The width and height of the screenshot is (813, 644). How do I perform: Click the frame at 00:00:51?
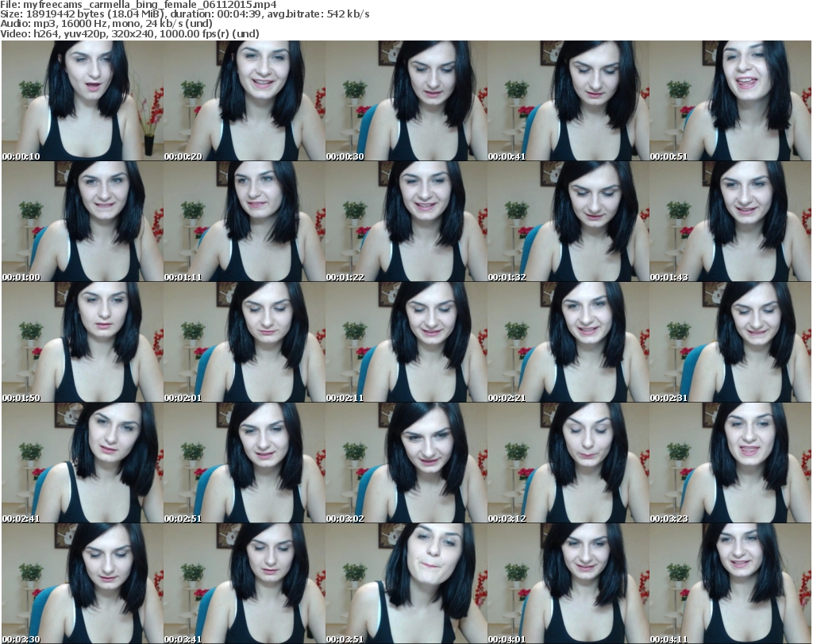(x=730, y=101)
